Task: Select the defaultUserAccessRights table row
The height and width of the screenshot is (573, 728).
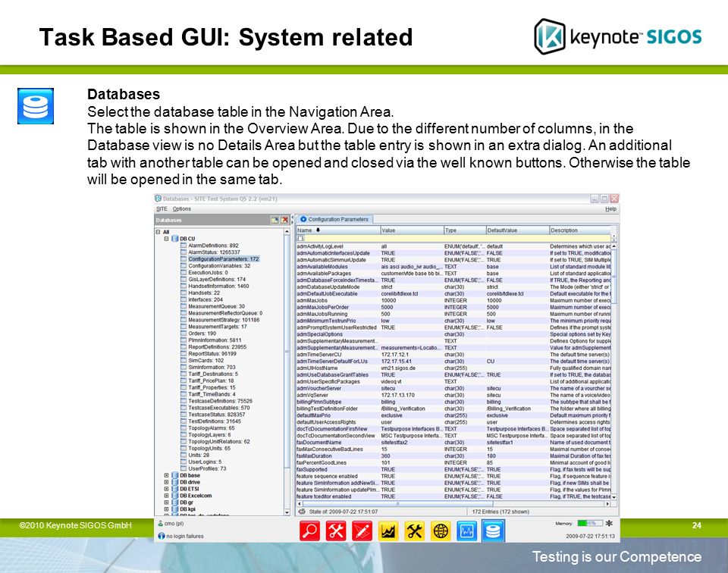Action: [453, 422]
